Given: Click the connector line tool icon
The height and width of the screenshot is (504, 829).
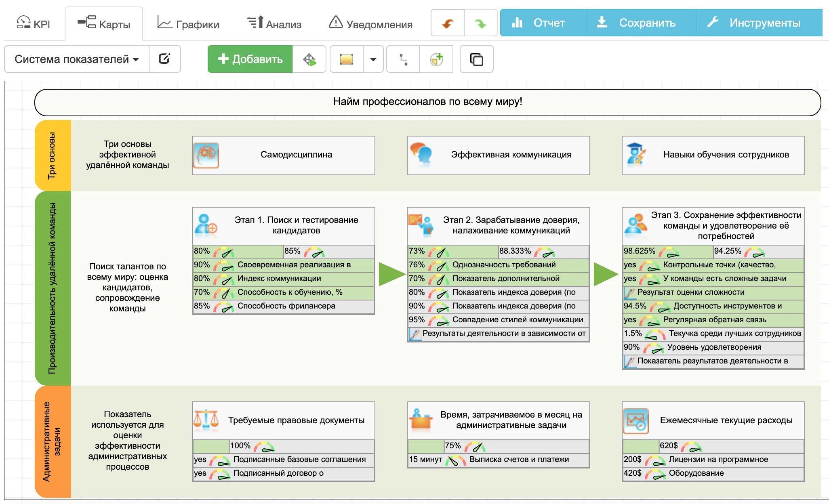Looking at the screenshot, I should tap(403, 59).
